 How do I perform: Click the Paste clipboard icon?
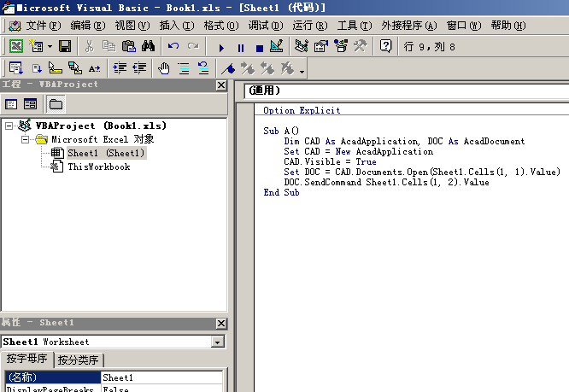pyautogui.click(x=128, y=46)
